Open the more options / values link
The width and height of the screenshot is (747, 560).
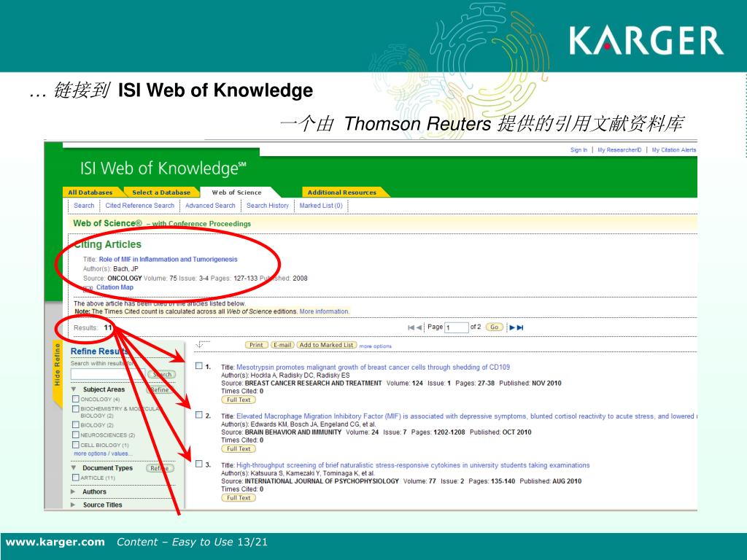click(x=103, y=454)
